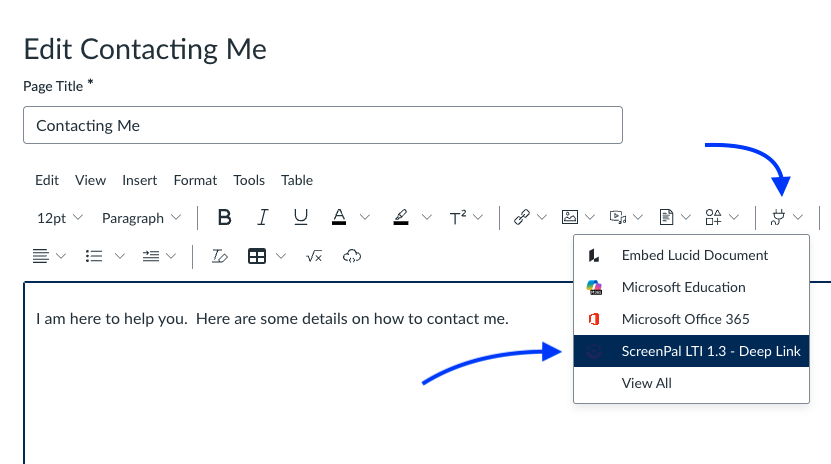The height and width of the screenshot is (464, 831).
Task: Select Microsoft Education from apps list
Action: click(691, 287)
